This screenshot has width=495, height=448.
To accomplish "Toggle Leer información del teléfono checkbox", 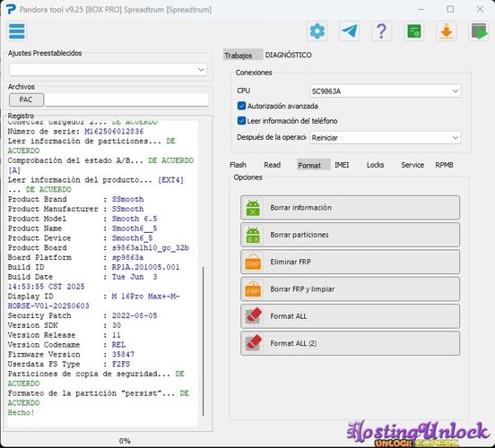I will click(x=241, y=121).
